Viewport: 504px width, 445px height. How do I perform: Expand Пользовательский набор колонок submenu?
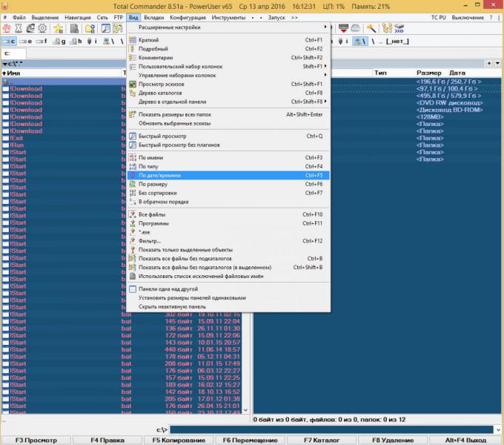pos(228,67)
